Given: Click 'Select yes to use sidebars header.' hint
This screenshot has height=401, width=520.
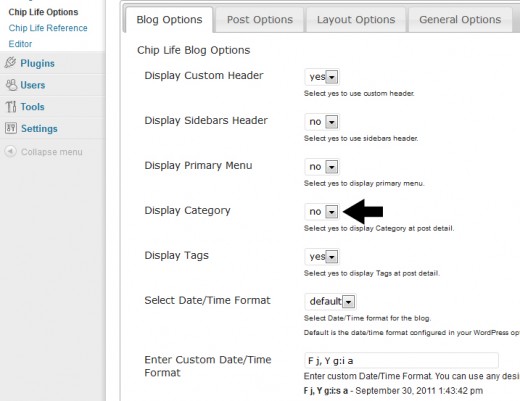Looking at the screenshot, I should 361,139.
